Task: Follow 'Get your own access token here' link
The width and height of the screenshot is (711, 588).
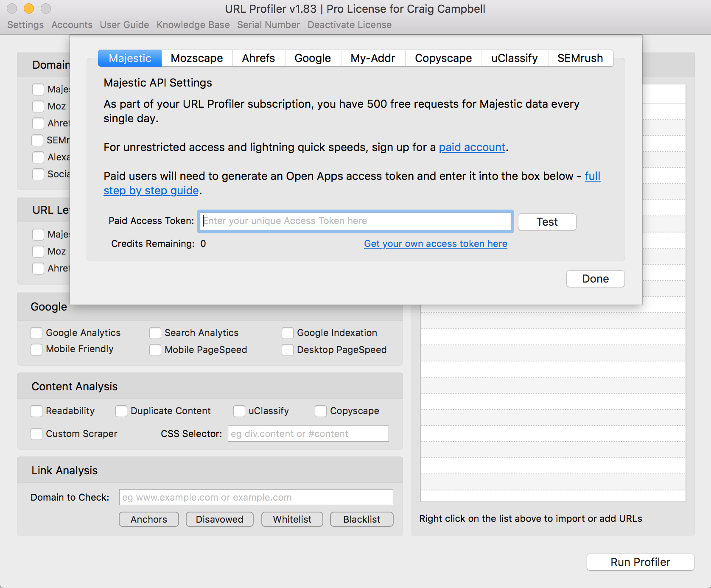Action: 435,244
